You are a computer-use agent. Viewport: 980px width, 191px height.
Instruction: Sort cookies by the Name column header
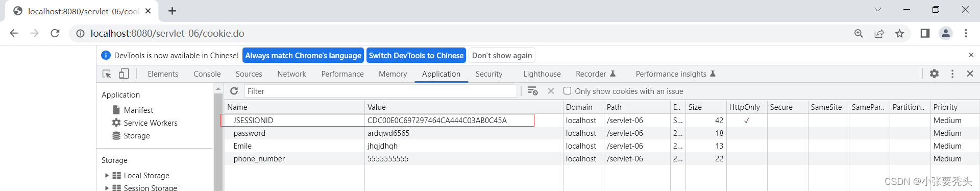pyautogui.click(x=295, y=107)
